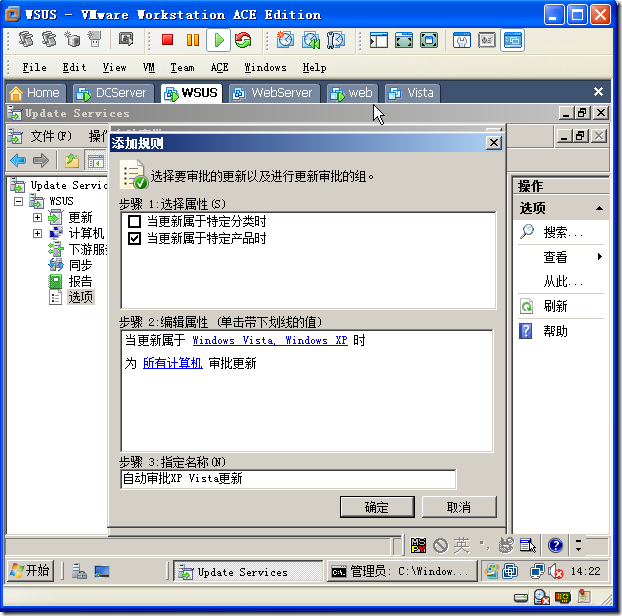Click 从此... in the actions pane
The image size is (622, 616).
pos(562,282)
